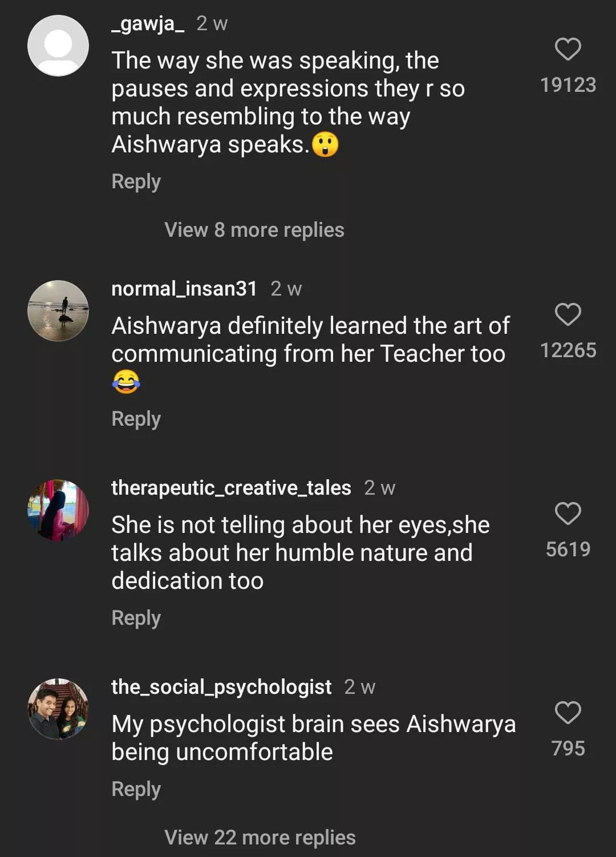Open _gawja_ default profile picture
Screen dimensions: 616x857
coord(58,46)
